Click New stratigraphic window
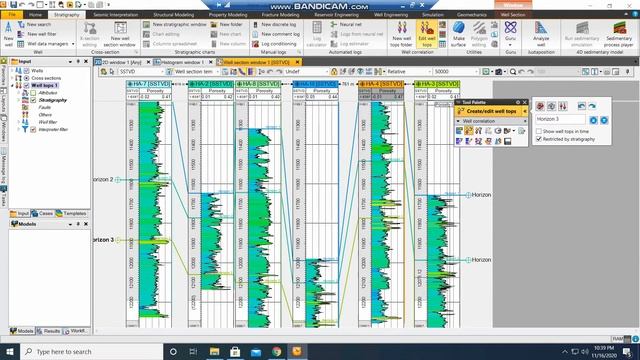This screenshot has height=360, width=640. 175,24
